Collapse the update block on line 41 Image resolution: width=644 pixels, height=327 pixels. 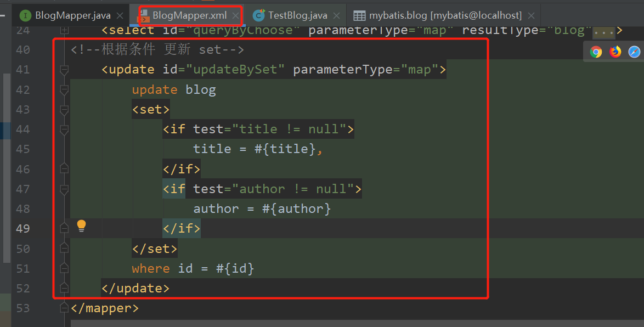pyautogui.click(x=64, y=70)
